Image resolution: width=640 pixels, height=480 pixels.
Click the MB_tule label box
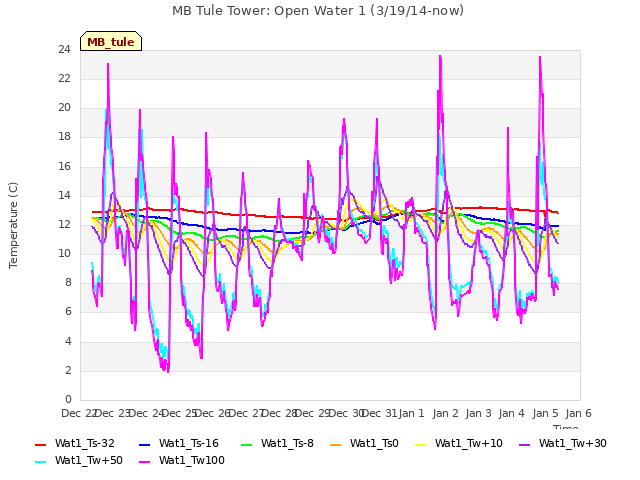point(111,41)
